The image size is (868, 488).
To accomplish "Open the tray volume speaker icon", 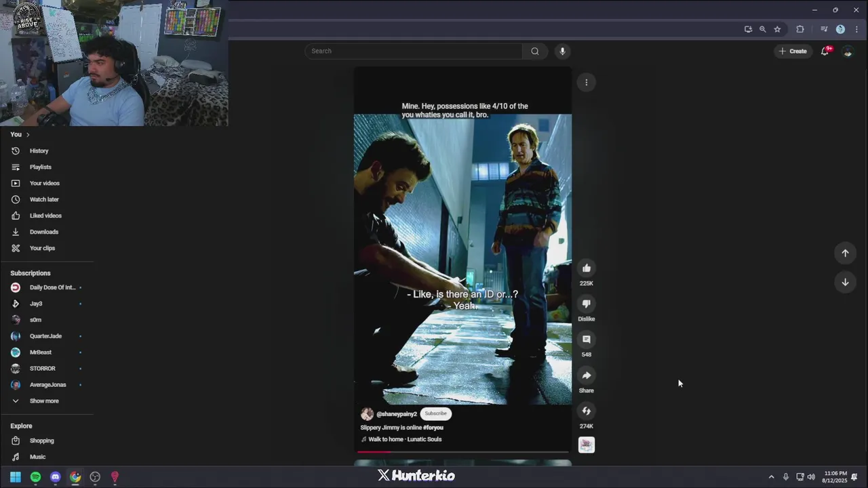I will coord(811,477).
